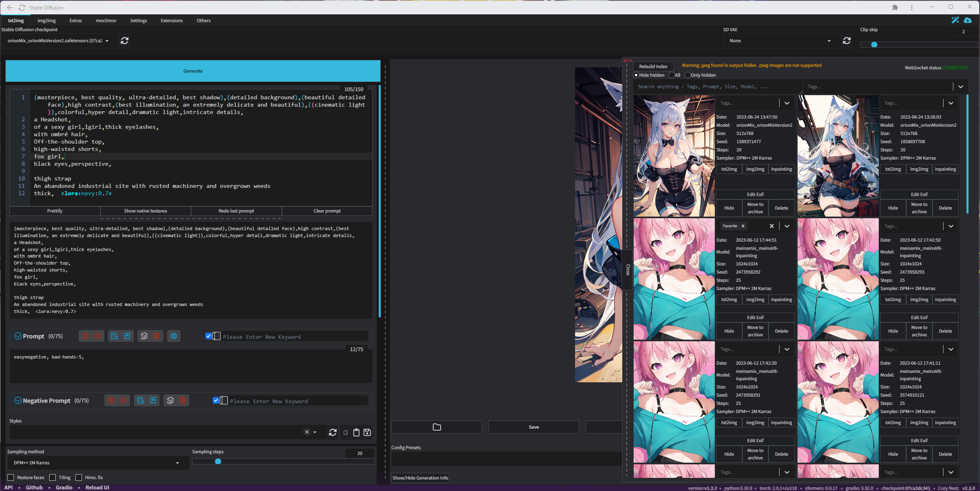Open gear settings icon in Prompt row
Screen dimensions: 980x491
[x=98, y=336]
